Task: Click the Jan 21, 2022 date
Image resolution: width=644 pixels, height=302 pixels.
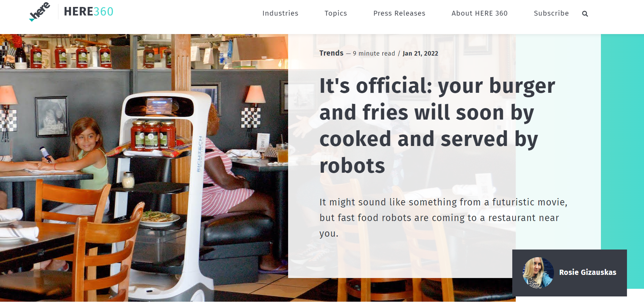Action: click(x=420, y=53)
